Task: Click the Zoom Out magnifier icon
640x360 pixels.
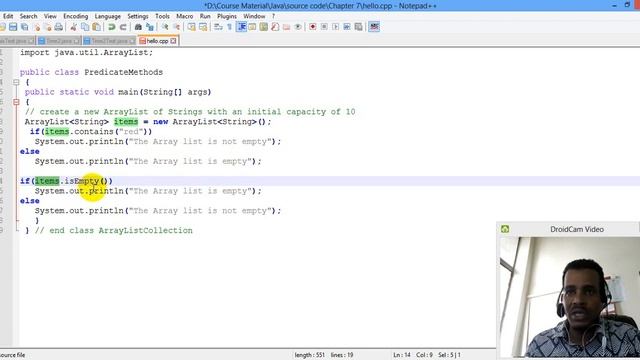Action: point(176,27)
